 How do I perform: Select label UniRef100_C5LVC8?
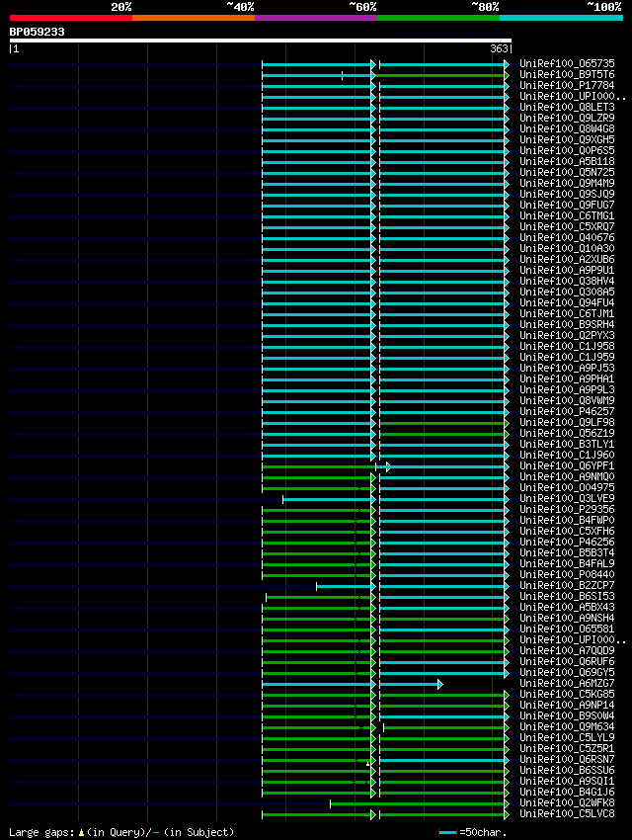tap(567, 814)
